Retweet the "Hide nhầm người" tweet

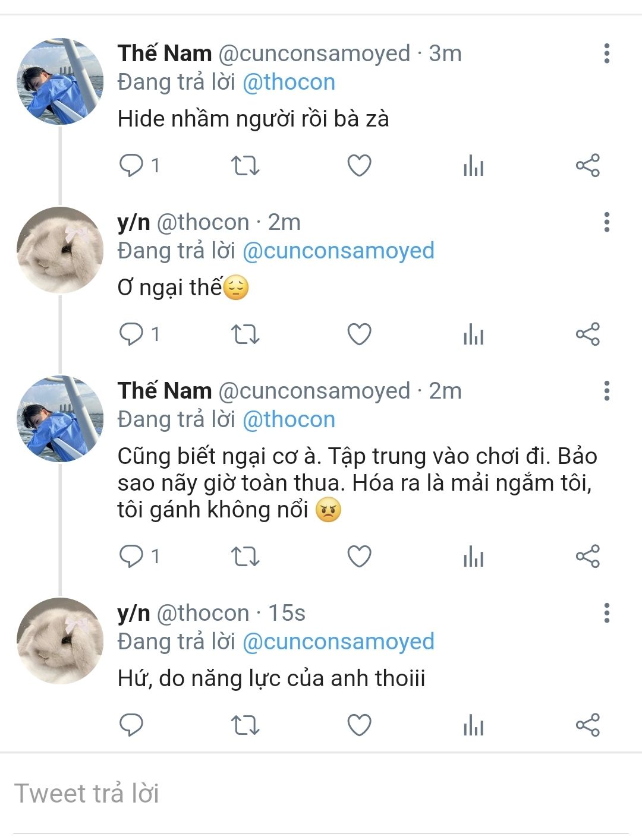pos(245,165)
